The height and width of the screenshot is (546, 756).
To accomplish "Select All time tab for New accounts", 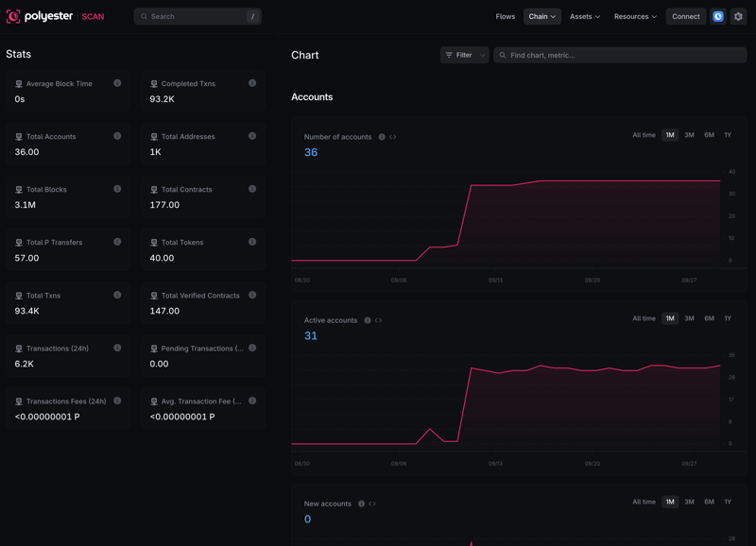I will click(644, 502).
